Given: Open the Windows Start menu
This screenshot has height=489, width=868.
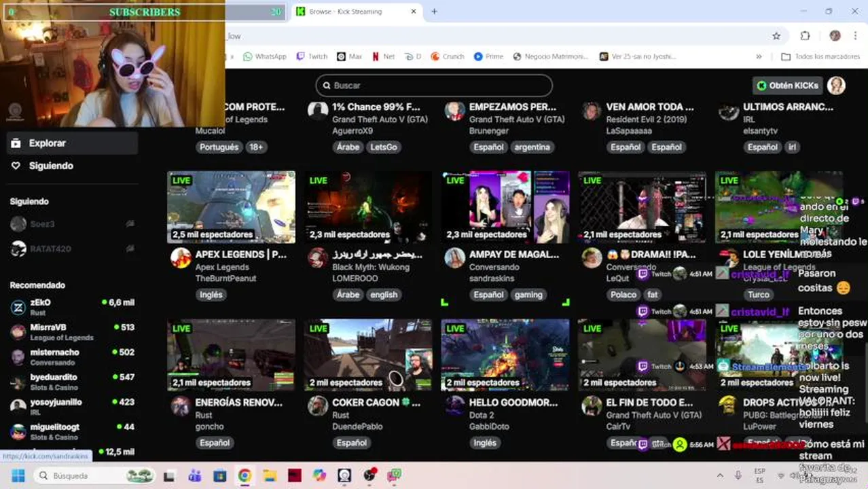Looking at the screenshot, I should pos(18,475).
